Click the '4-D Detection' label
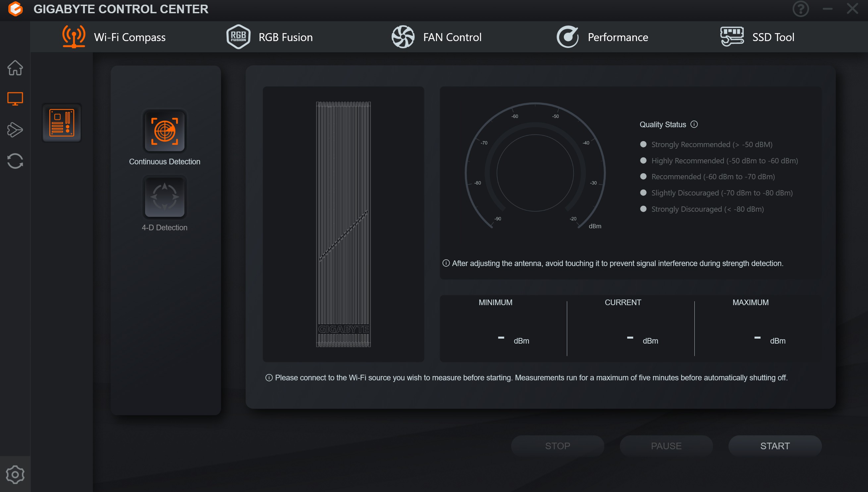868x492 pixels. 165,227
